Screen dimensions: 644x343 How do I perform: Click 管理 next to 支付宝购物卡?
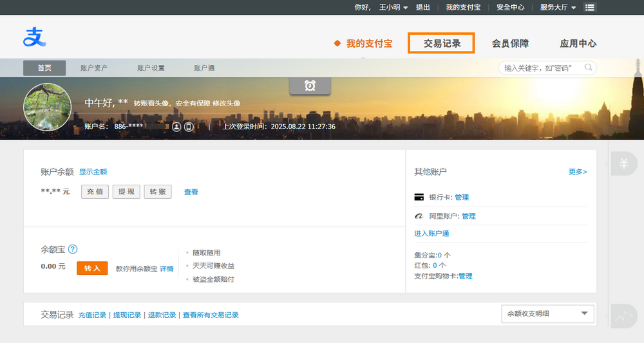coord(466,276)
